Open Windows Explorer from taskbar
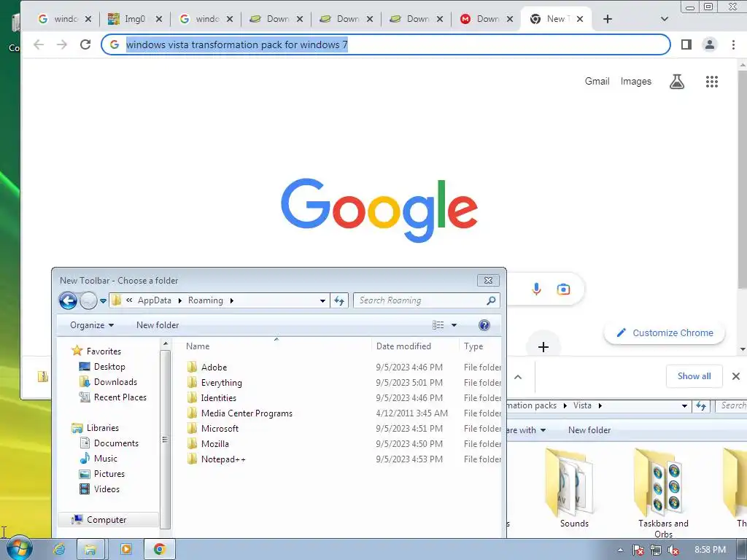Image resolution: width=747 pixels, height=560 pixels. 90,550
